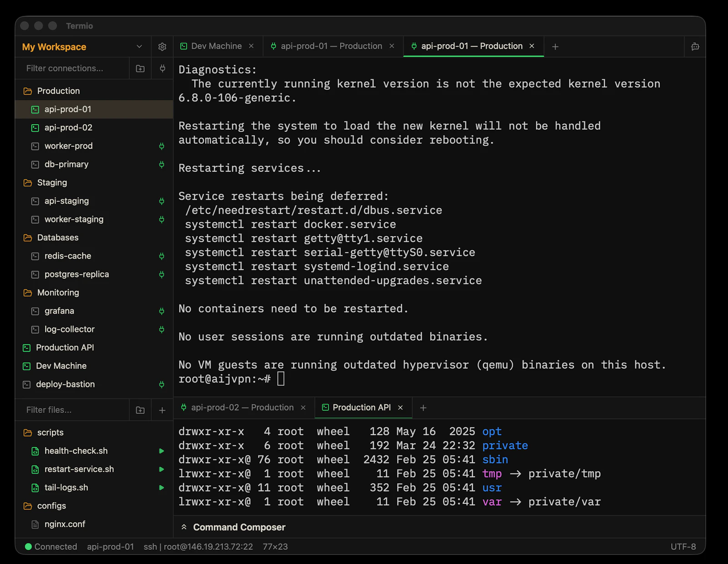
Task: Select redis-cache connection
Action: pyautogui.click(x=94, y=256)
